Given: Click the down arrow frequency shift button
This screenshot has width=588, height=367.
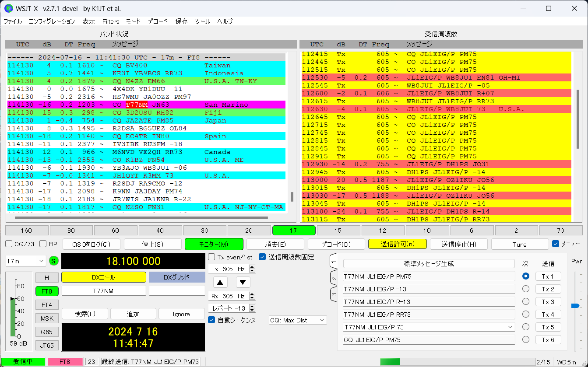Looking at the screenshot, I should [243, 282].
